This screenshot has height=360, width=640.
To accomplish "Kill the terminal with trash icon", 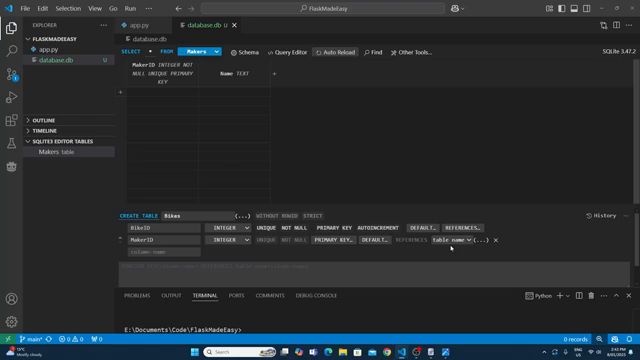I will [x=591, y=296].
